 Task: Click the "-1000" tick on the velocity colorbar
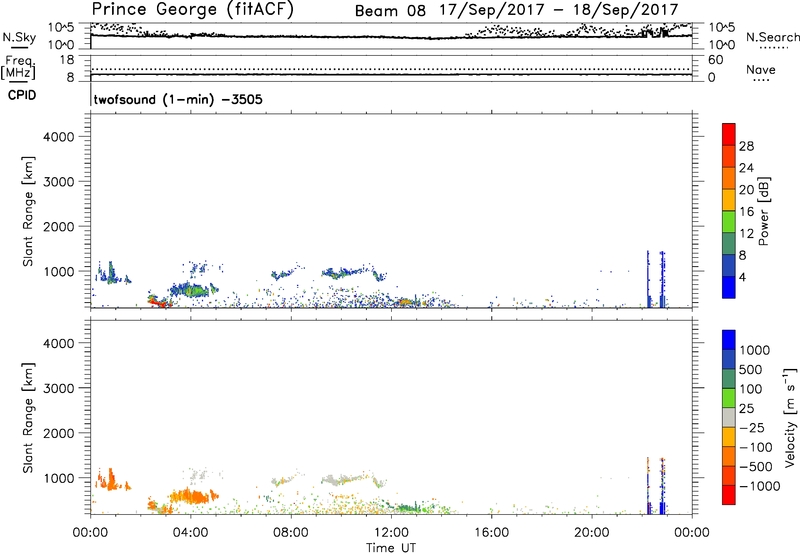(x=760, y=486)
